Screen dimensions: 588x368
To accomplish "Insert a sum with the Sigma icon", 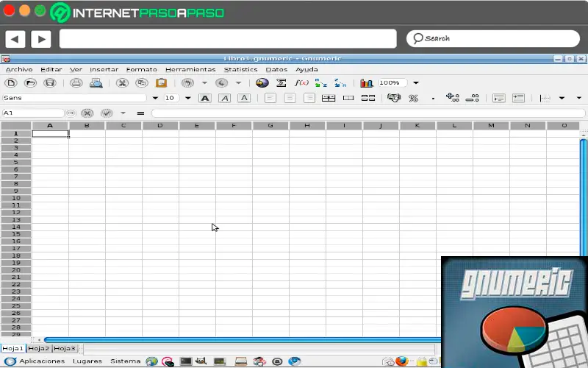I will pyautogui.click(x=282, y=83).
